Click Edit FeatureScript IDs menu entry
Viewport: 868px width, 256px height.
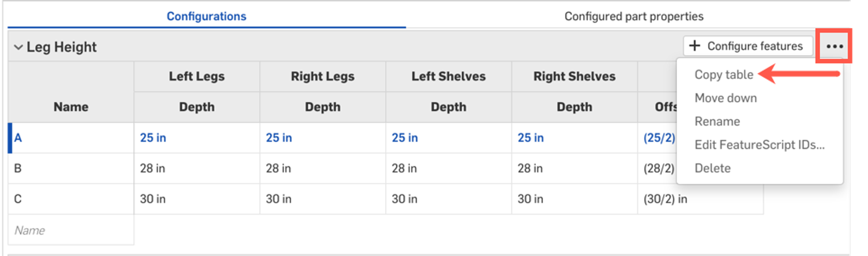coord(759,145)
